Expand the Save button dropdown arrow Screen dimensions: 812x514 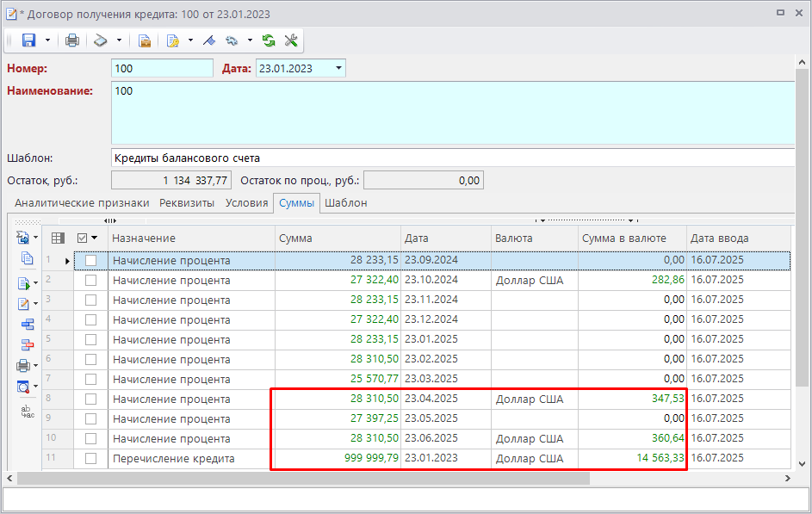[47, 40]
